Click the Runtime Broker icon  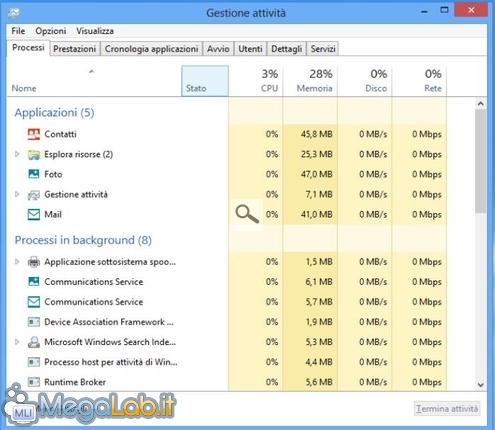click(x=34, y=382)
